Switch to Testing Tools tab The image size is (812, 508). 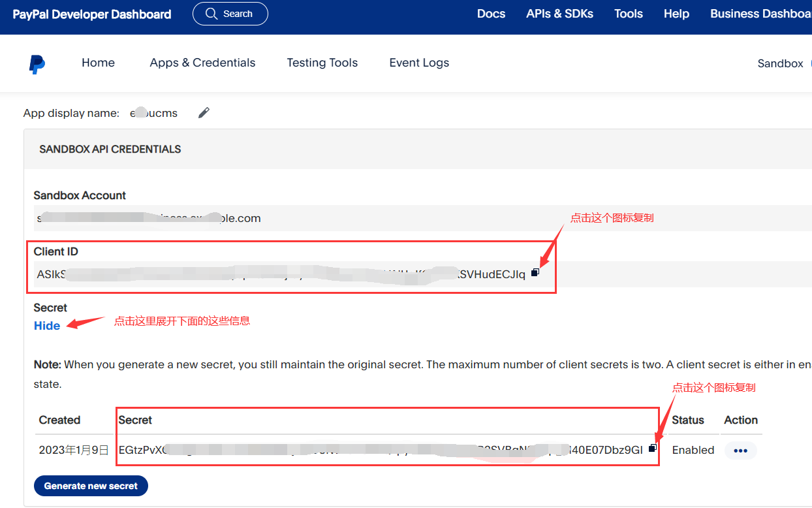point(322,63)
